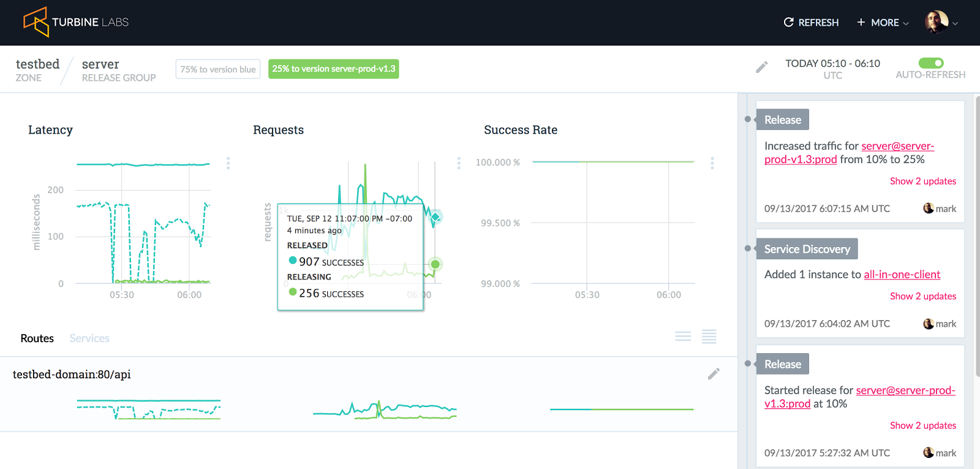Click mark's avatar on the 5:27:32 event
The height and width of the screenshot is (469, 980).
[x=929, y=453]
